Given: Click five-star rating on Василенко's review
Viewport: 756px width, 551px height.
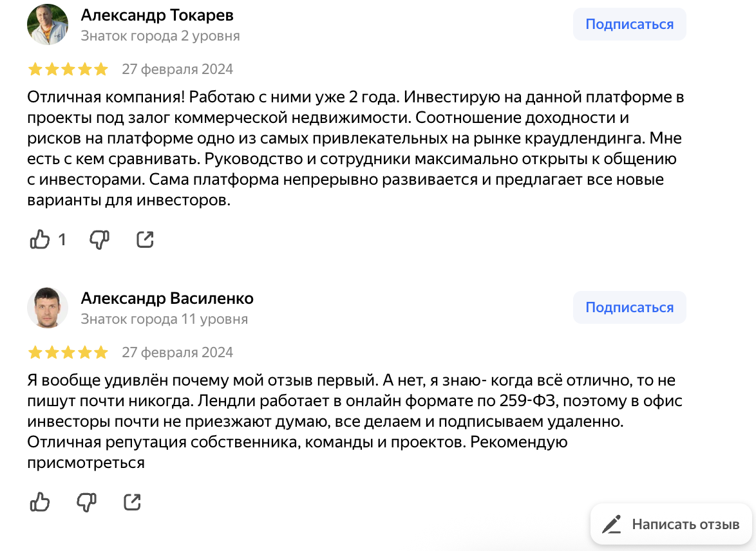Looking at the screenshot, I should click(68, 353).
